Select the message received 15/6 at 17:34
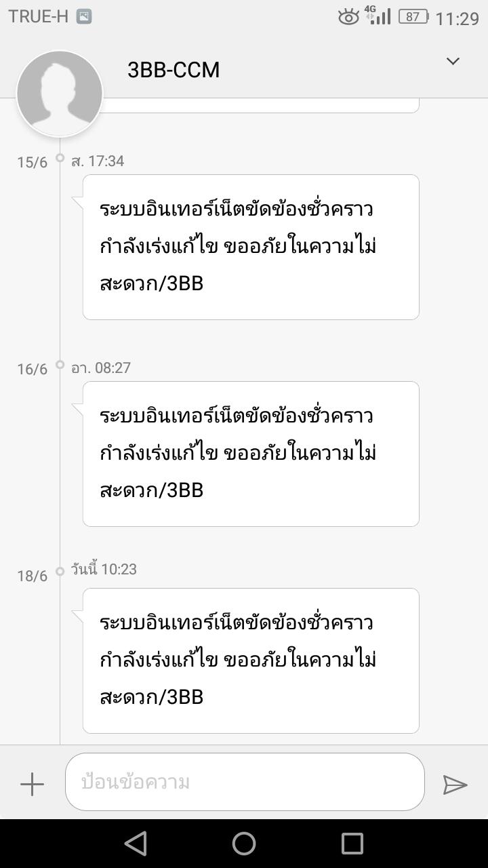This screenshot has width=488, height=868. click(251, 247)
